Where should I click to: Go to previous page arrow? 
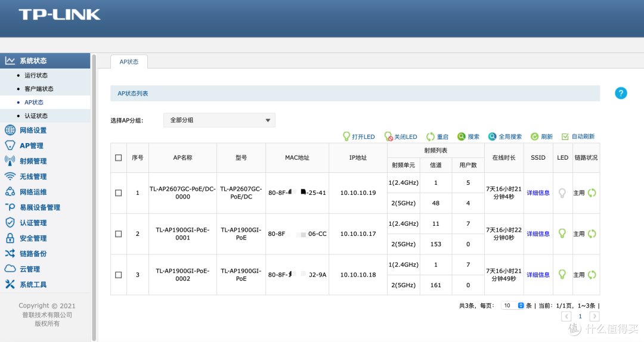tap(566, 316)
